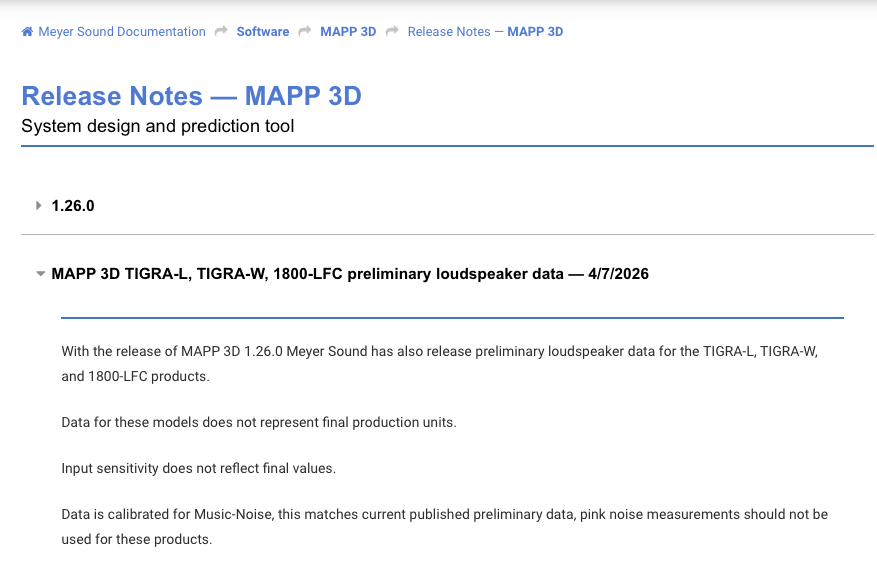Click the Release Notes — MAPP 3D page title
This screenshot has width=877, height=588.
coord(191,96)
